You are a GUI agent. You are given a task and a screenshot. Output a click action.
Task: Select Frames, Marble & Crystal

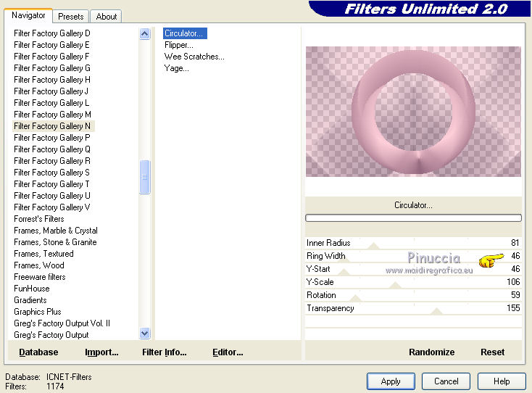click(x=56, y=231)
